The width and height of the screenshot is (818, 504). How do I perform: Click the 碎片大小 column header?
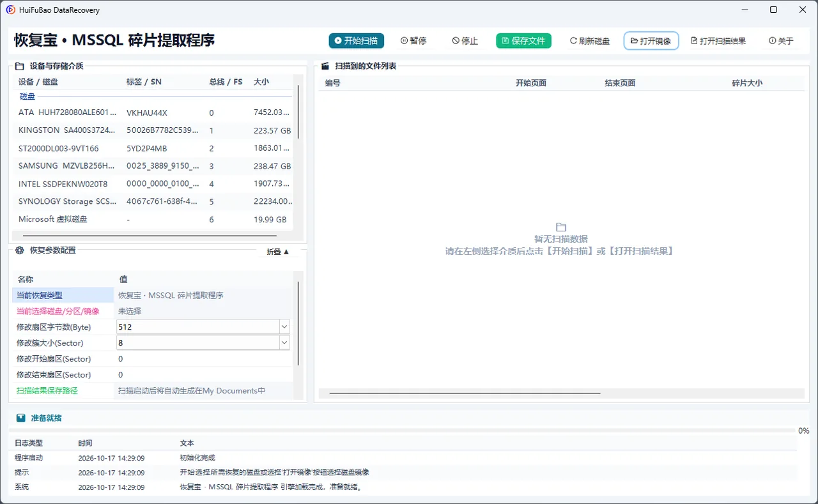pos(747,83)
